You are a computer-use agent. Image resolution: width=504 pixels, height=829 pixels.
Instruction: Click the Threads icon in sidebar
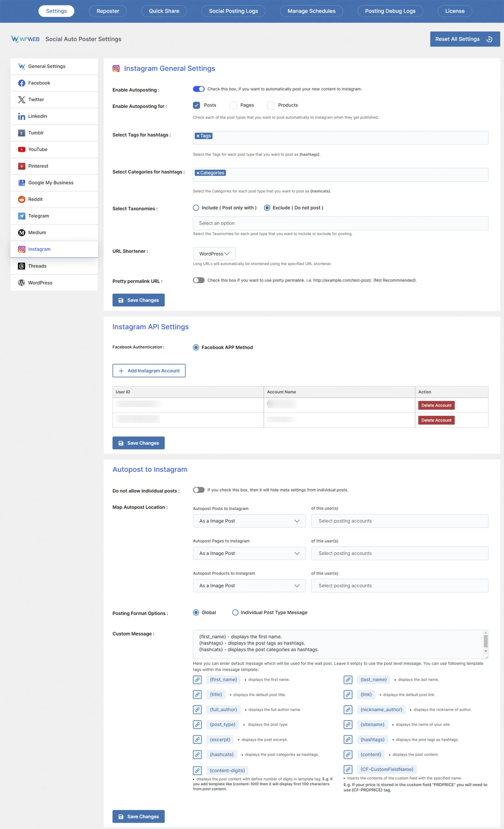coord(21,266)
